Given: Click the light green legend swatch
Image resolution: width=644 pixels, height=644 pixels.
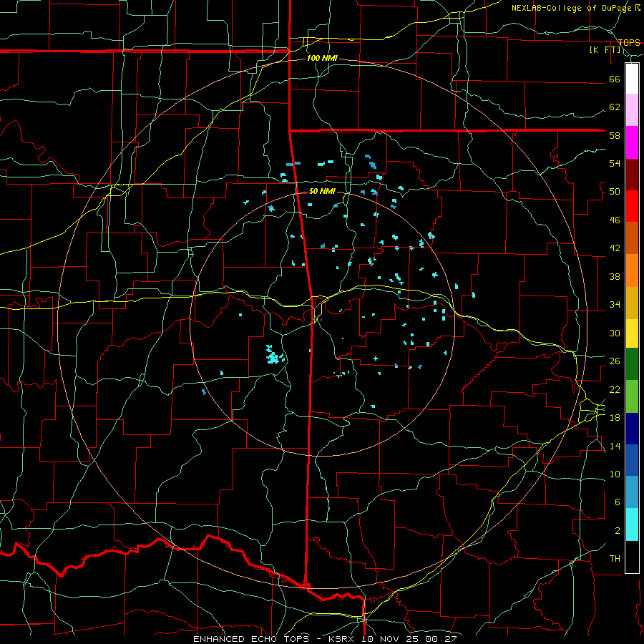Looking at the screenshot, I should pyautogui.click(x=632, y=396).
